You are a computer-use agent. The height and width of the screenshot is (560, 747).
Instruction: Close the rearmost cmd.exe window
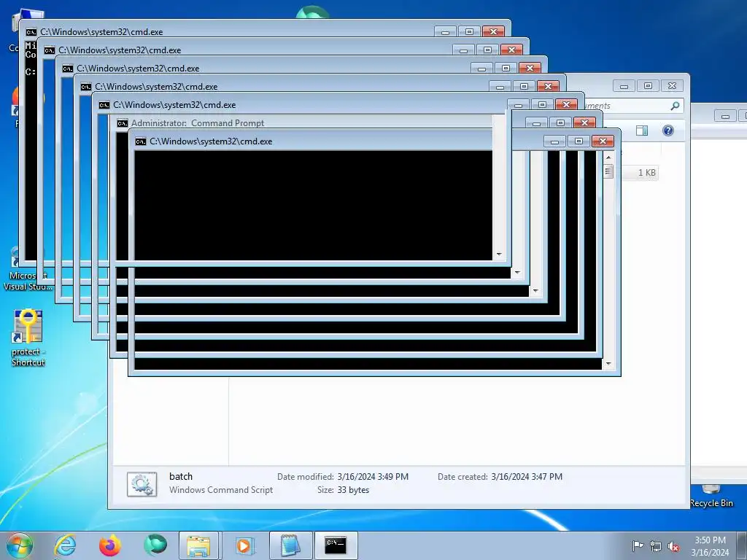493,31
